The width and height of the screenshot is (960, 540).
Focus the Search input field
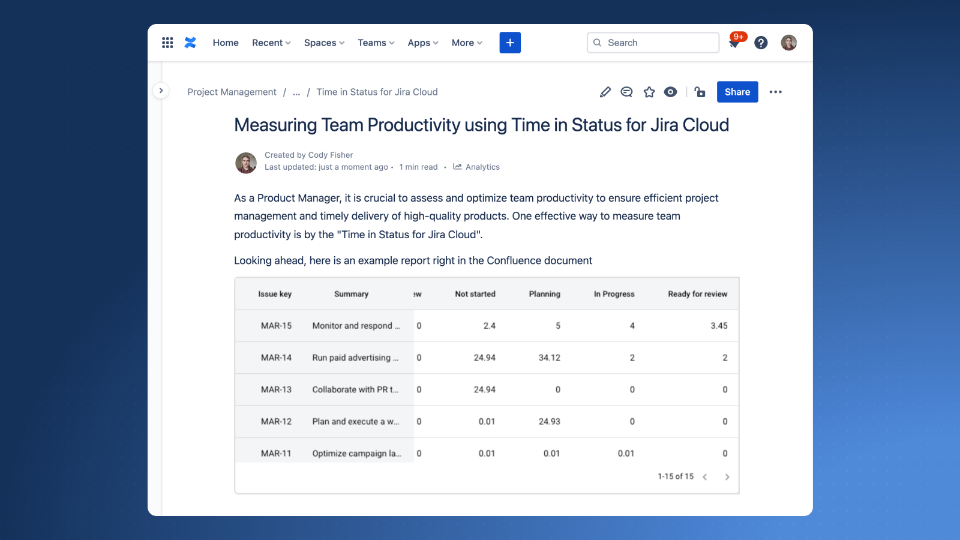coord(653,42)
